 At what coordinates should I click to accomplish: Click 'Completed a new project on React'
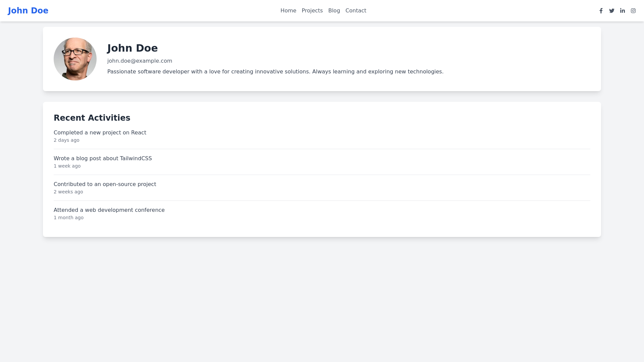(x=100, y=132)
